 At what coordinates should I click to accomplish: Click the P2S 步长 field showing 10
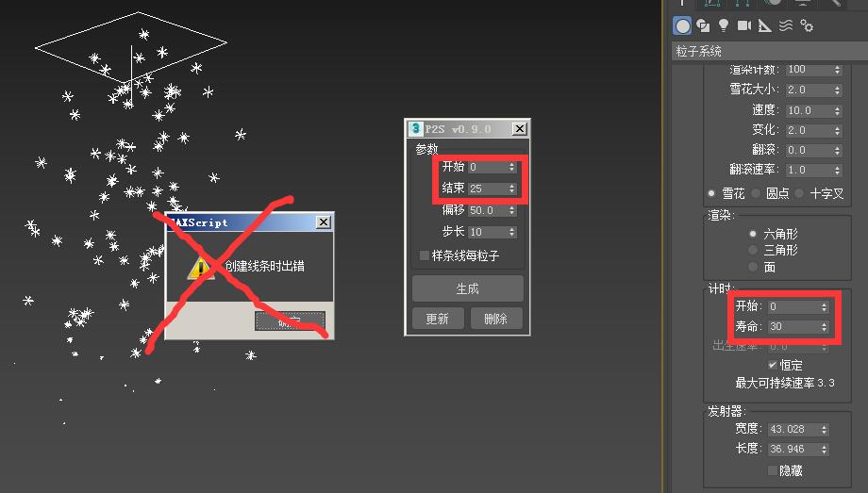click(x=487, y=232)
